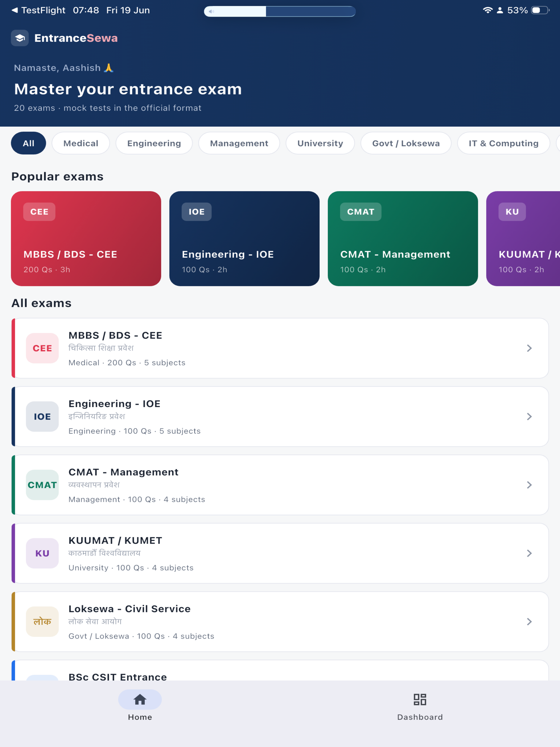Open KUUMAT / KUMET row chevron
This screenshot has height=747, width=560.
[x=529, y=553]
